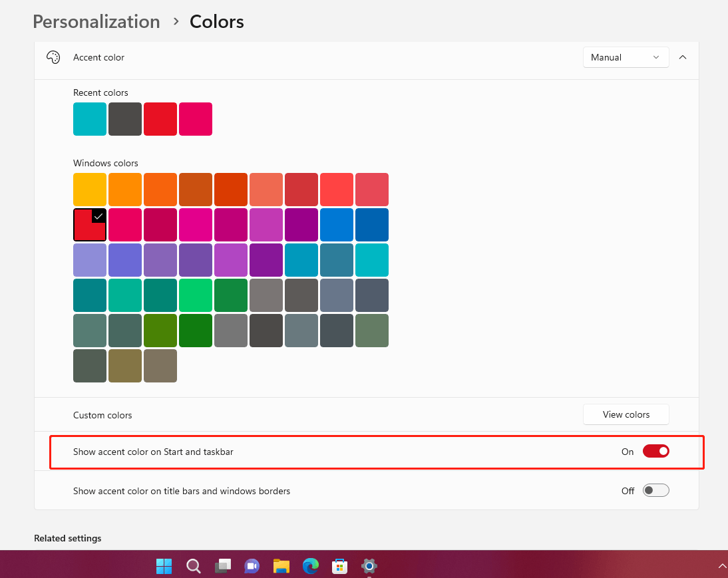This screenshot has height=578, width=728.
Task: Select the teal recent color
Action: click(89, 119)
